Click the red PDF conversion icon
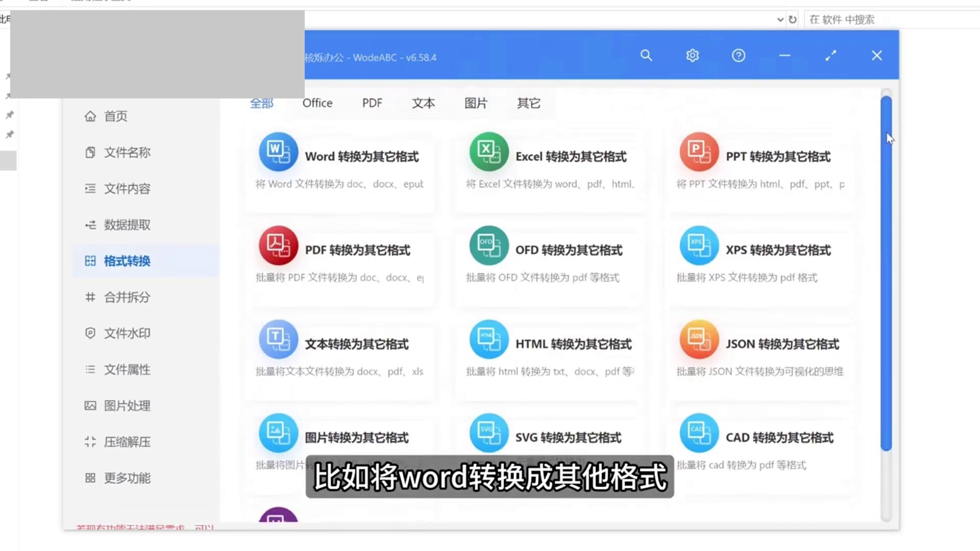Screen dimensions: 980x551 click(278, 245)
